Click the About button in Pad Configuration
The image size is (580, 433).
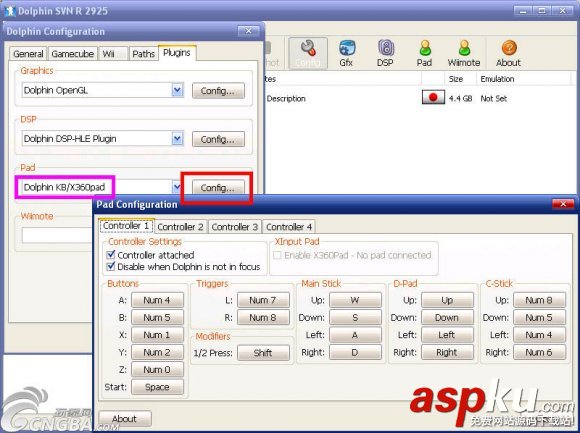coord(125,419)
